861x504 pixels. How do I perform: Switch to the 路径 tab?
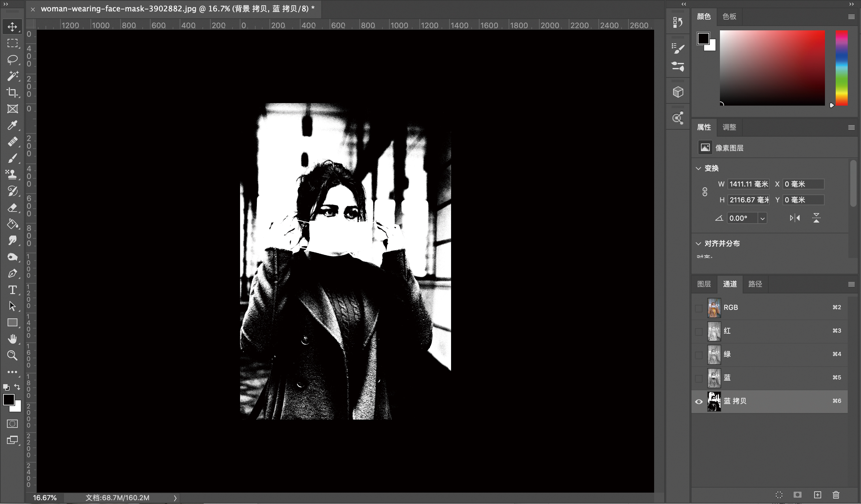755,284
